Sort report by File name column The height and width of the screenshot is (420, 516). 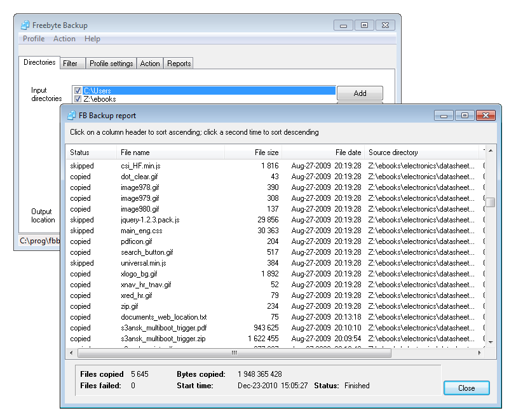tap(170, 152)
